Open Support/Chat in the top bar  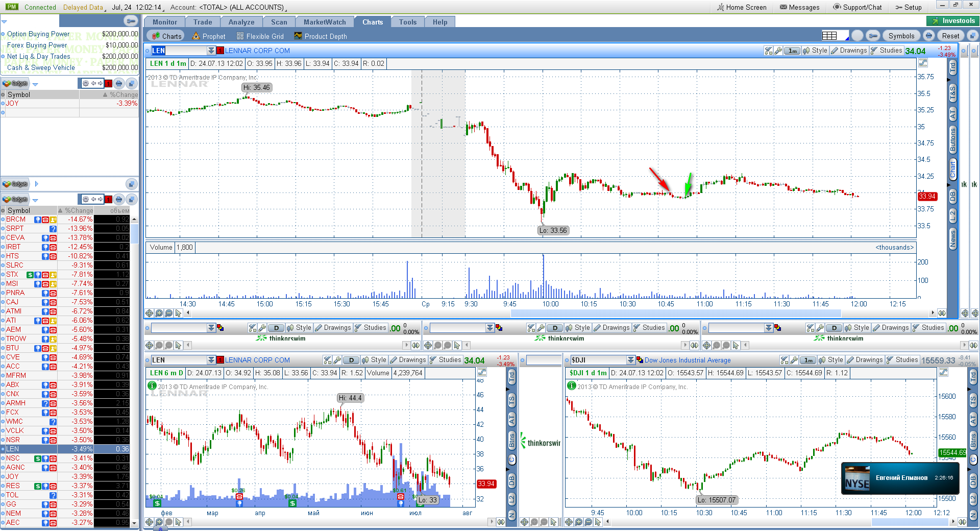tap(857, 7)
